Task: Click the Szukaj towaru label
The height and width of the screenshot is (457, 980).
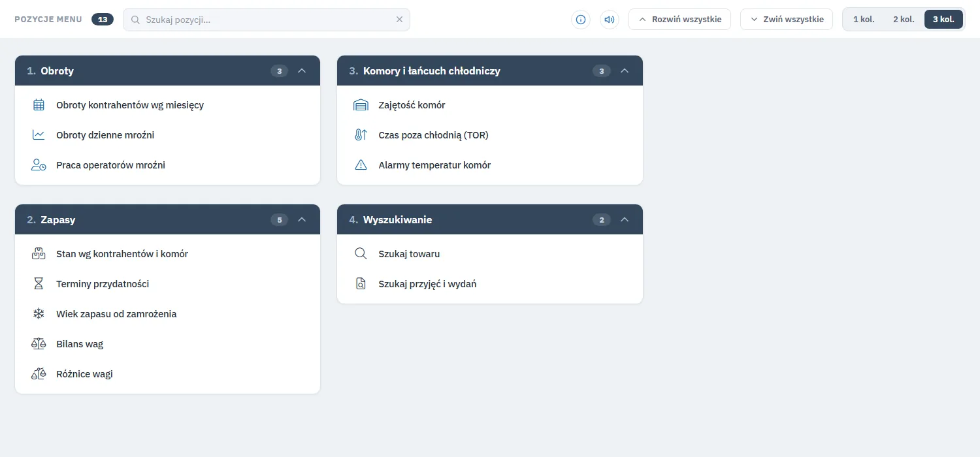Action: pyautogui.click(x=409, y=254)
